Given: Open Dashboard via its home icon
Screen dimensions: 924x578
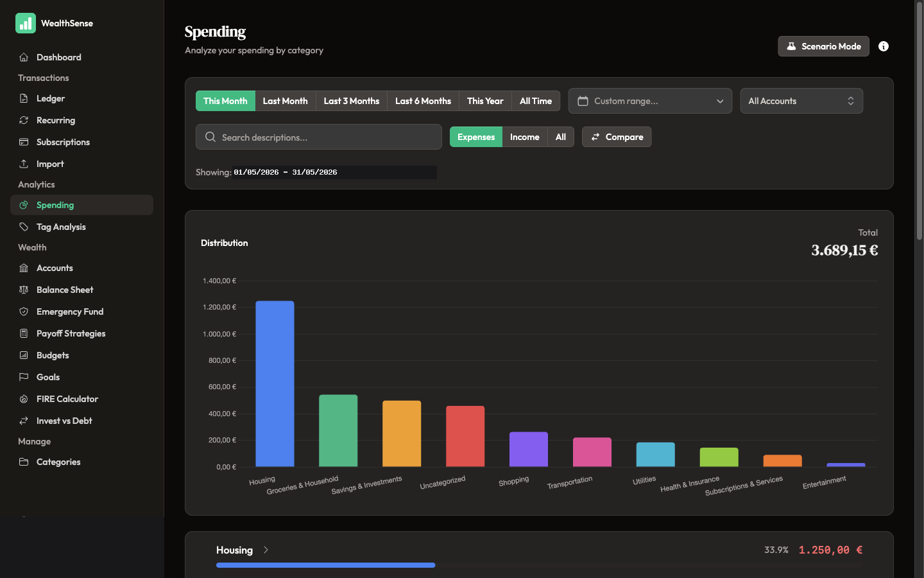Looking at the screenshot, I should (x=24, y=57).
